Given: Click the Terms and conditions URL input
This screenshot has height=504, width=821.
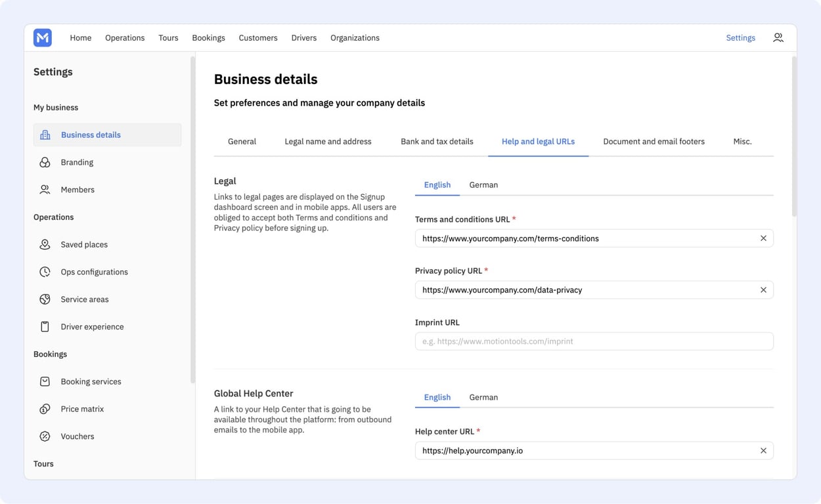Looking at the screenshot, I should 594,238.
